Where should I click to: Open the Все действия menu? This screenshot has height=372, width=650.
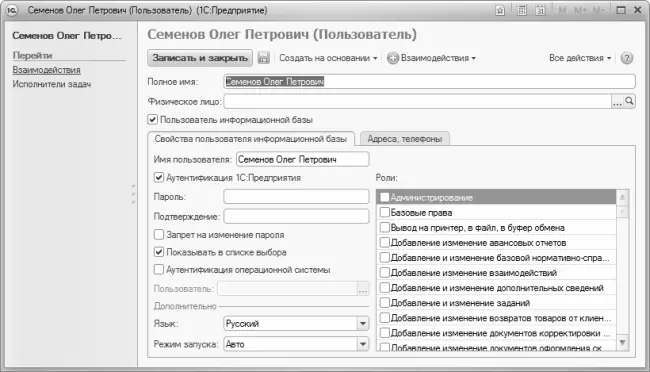580,58
